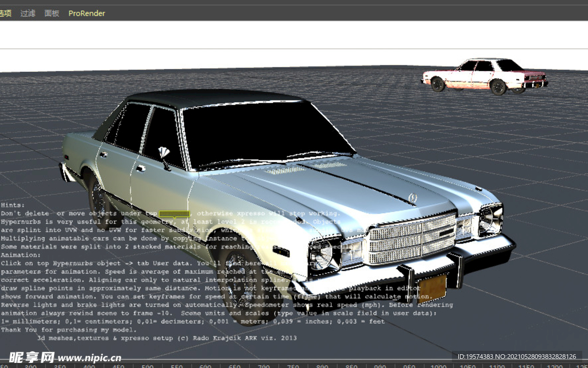This screenshot has height=368, width=588.
Task: Open the 面板 (Panel) menu
Action: point(52,13)
